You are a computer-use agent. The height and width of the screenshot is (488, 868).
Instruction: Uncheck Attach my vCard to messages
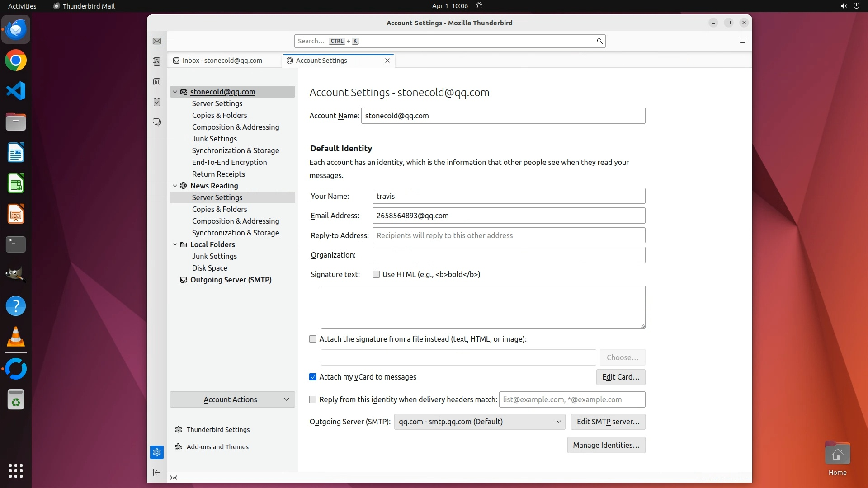click(x=313, y=377)
